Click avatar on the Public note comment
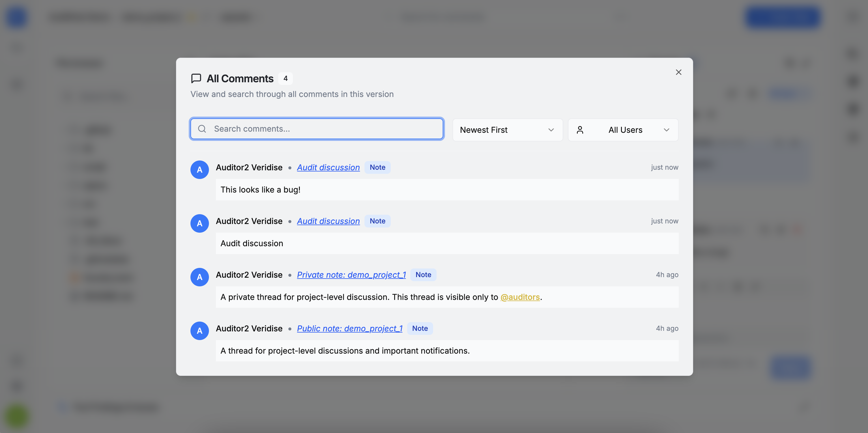Viewport: 868px width, 433px height. click(199, 331)
